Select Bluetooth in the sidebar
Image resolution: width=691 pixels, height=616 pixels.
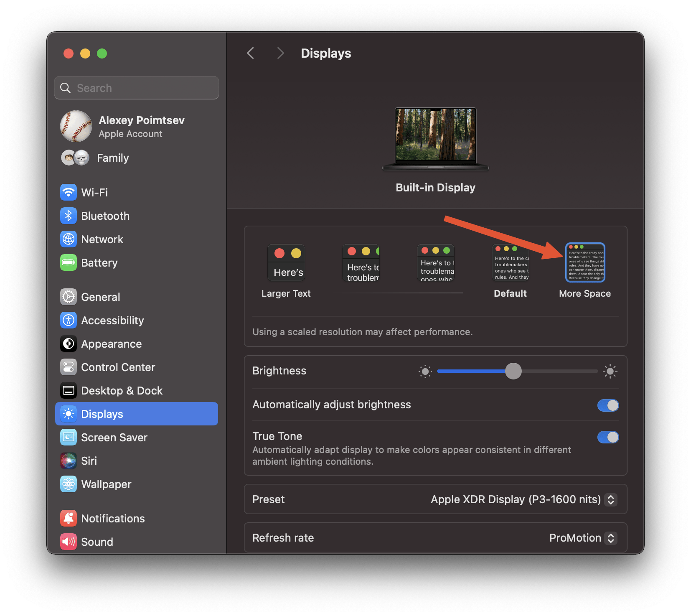tap(105, 216)
